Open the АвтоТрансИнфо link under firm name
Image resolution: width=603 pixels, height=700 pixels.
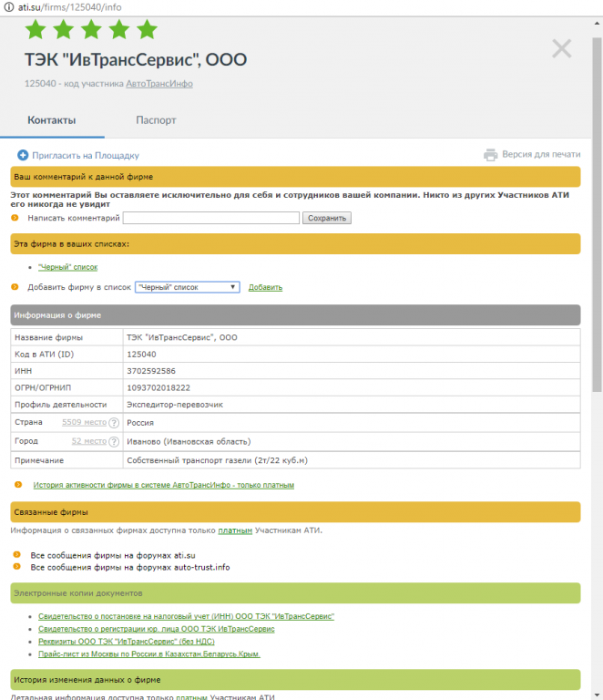click(x=159, y=84)
